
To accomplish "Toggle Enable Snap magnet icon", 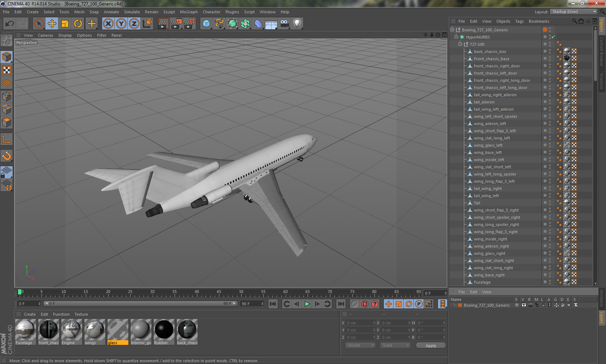I will click(x=7, y=156).
